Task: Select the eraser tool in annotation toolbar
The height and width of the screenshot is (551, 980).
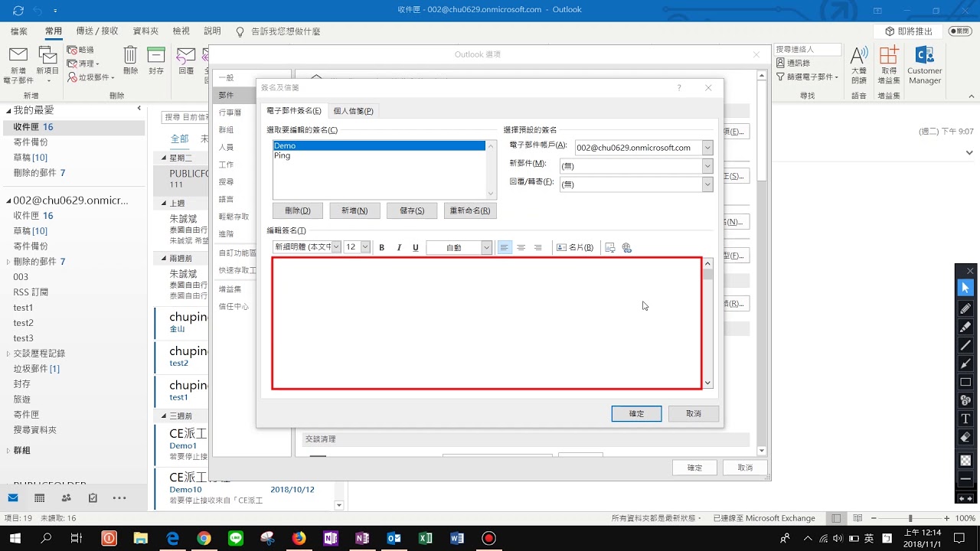Action: 965,437
